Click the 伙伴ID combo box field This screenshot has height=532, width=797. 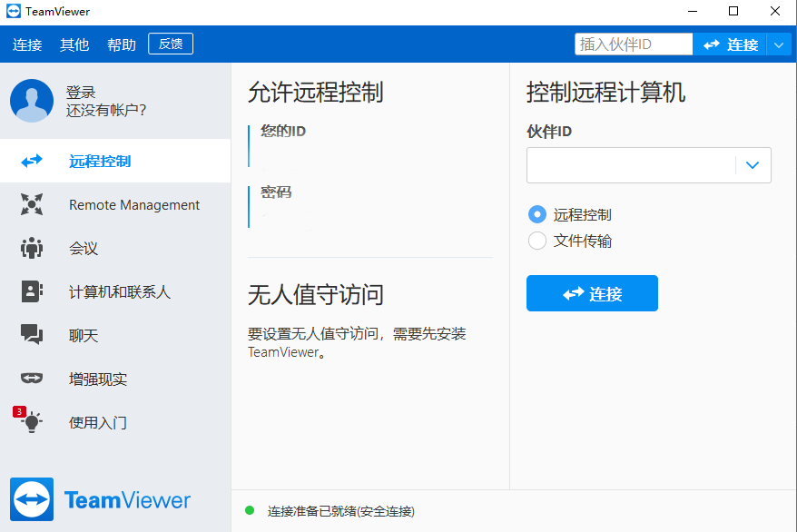tap(648, 165)
